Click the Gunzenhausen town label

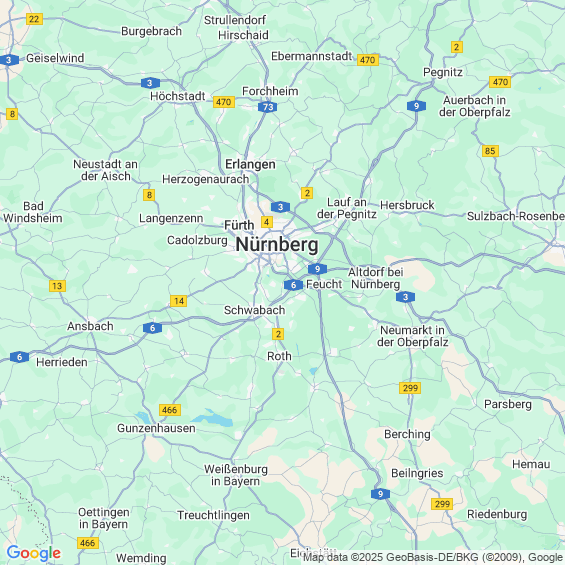click(x=156, y=428)
